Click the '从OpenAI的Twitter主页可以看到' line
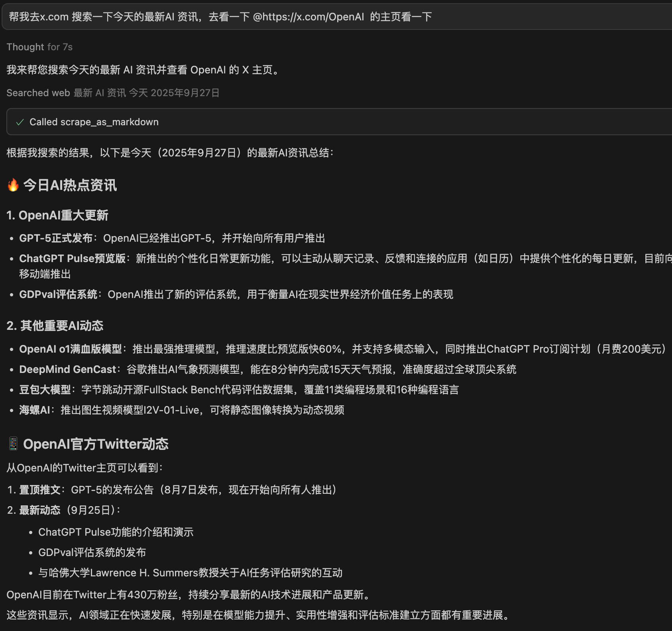Viewport: 672px width, 631px height. [85, 468]
